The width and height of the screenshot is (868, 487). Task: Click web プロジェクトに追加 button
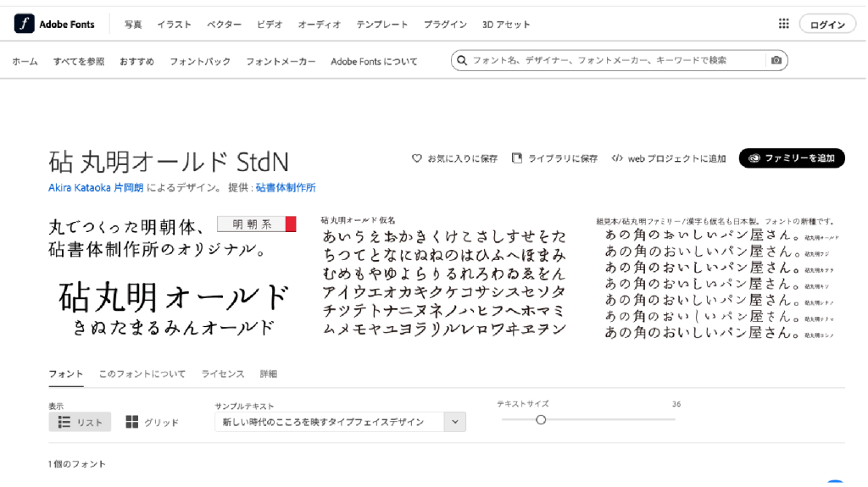669,158
